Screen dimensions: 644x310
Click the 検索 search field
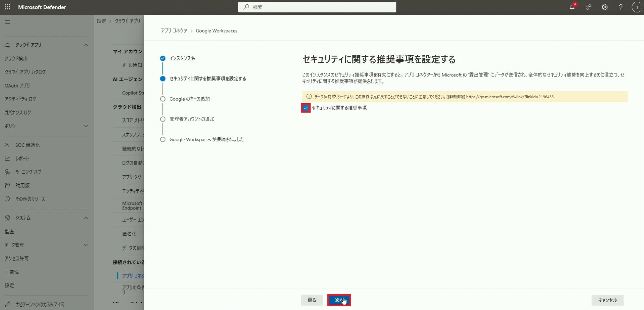pyautogui.click(x=317, y=7)
